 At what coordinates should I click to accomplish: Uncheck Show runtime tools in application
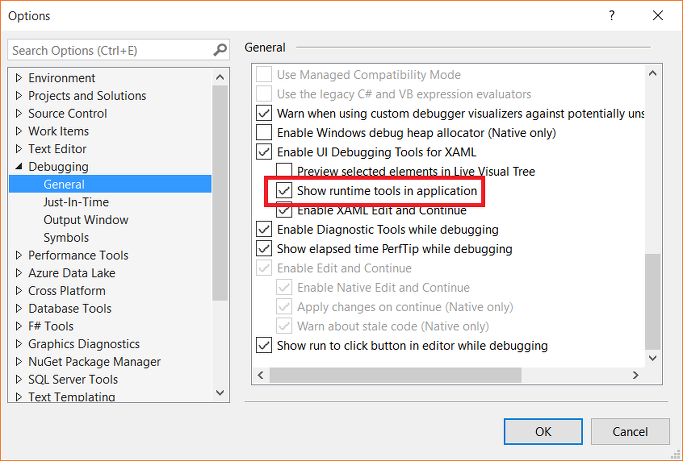pyautogui.click(x=284, y=190)
